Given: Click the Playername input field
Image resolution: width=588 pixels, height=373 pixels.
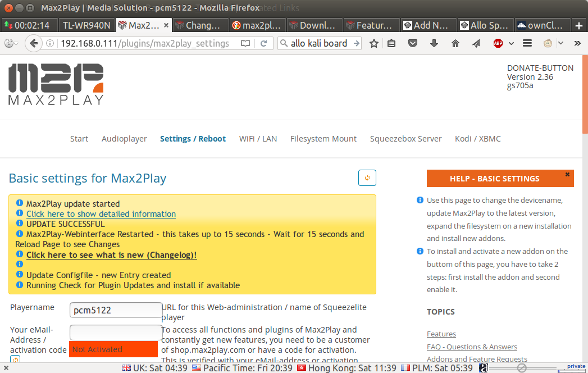Looking at the screenshot, I should point(116,310).
